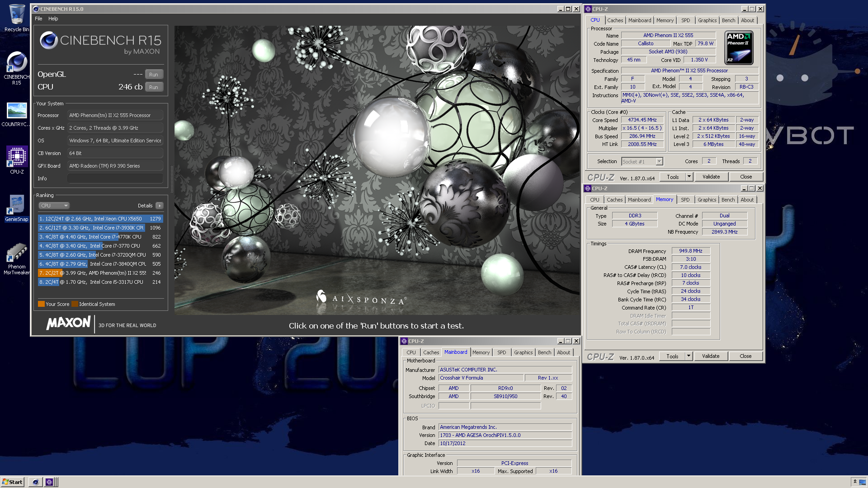
Task: Launch the CPU-Z desktop shortcut
Action: [x=17, y=160]
